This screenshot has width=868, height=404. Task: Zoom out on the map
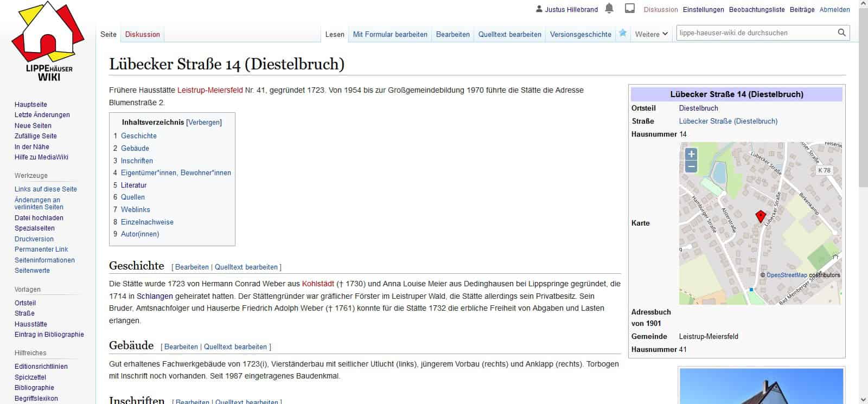(691, 166)
